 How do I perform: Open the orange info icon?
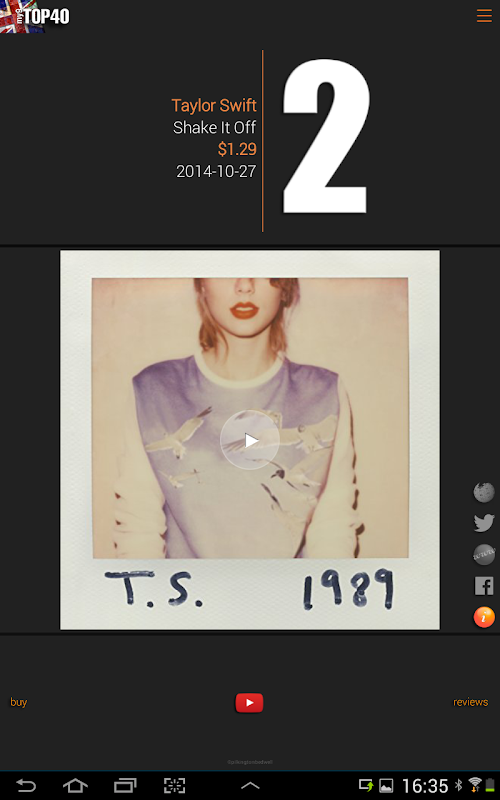(x=484, y=617)
